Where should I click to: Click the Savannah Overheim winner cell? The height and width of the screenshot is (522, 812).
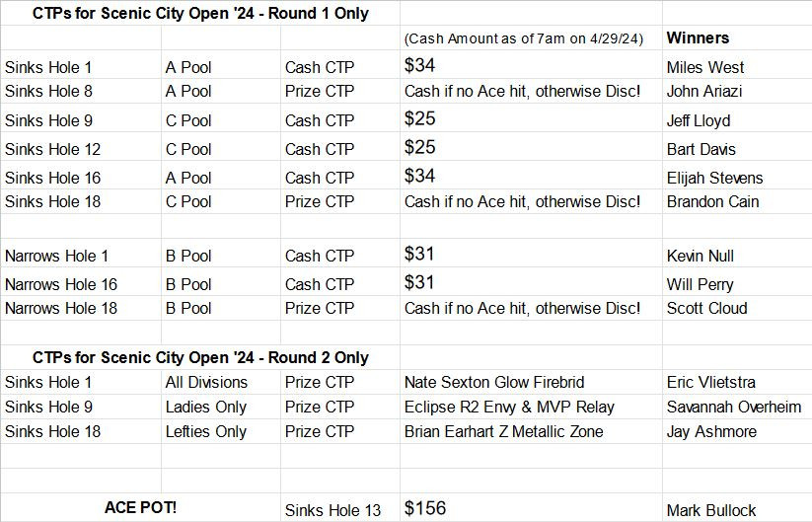734,407
